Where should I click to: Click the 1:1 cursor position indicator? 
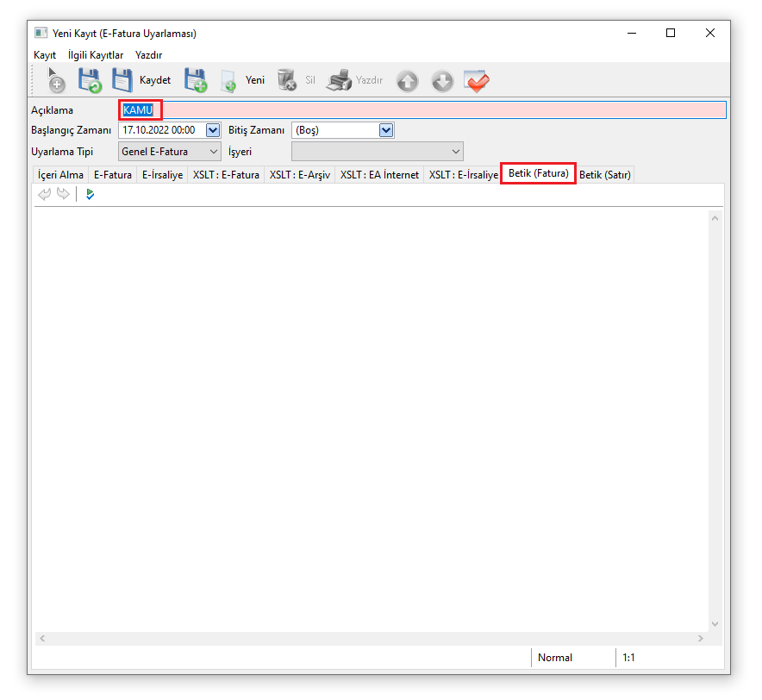[x=628, y=658]
